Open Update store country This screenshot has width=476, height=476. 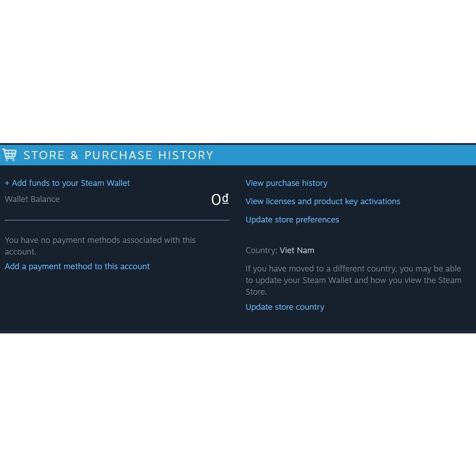click(285, 307)
